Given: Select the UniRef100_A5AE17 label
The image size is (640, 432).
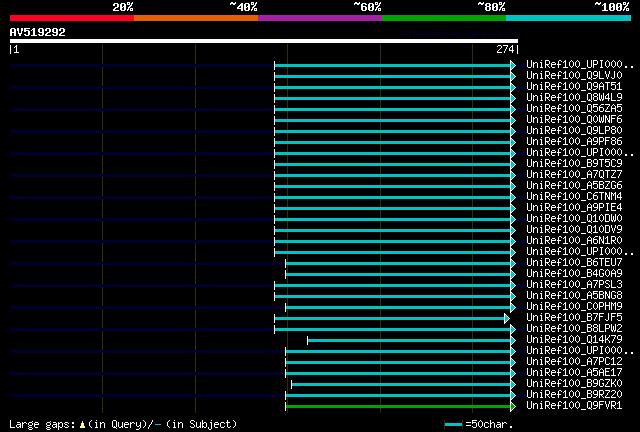Looking at the screenshot, I should (x=574, y=373).
